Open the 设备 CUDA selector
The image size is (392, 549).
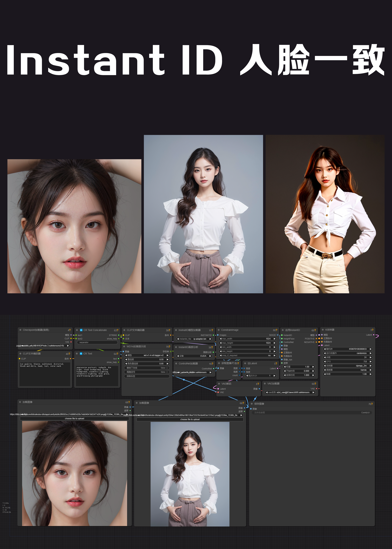[194, 356]
